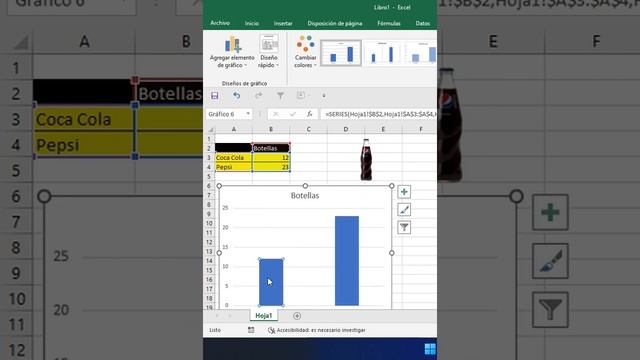Image resolution: width=640 pixels, height=360 pixels.
Task: Open Accesibilidad: es necesario investigar status
Action: [317, 330]
